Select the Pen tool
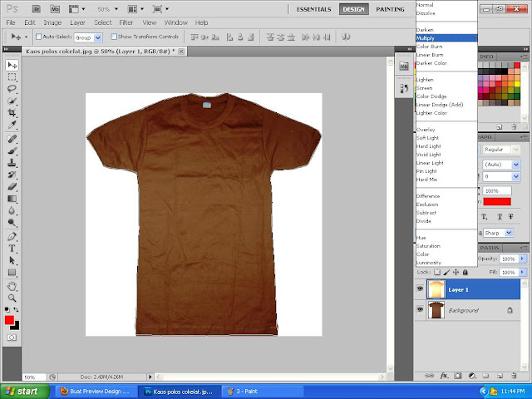Image resolution: width=532 pixels, height=399 pixels. pos(12,237)
